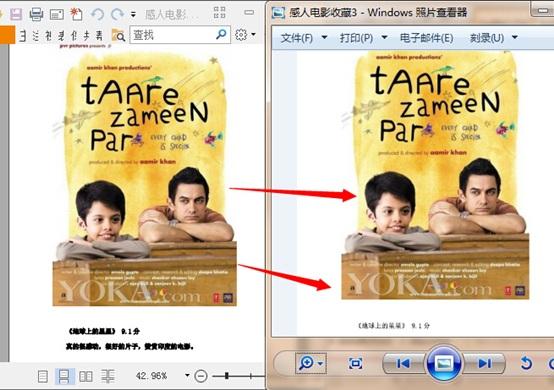Expand the arrow beside 打印(P)
The height and width of the screenshot is (390, 554).
click(384, 37)
